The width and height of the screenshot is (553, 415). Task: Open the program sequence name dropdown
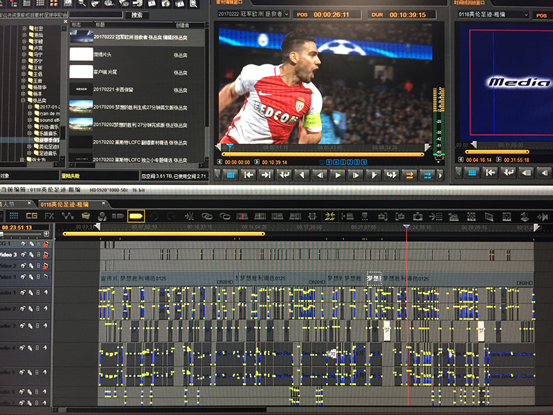(526, 15)
